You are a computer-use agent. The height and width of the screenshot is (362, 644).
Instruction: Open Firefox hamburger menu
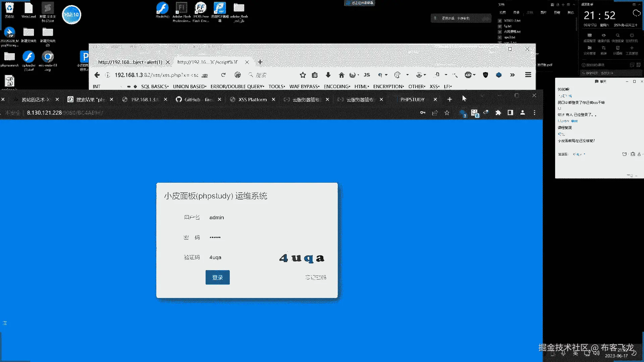click(528, 75)
